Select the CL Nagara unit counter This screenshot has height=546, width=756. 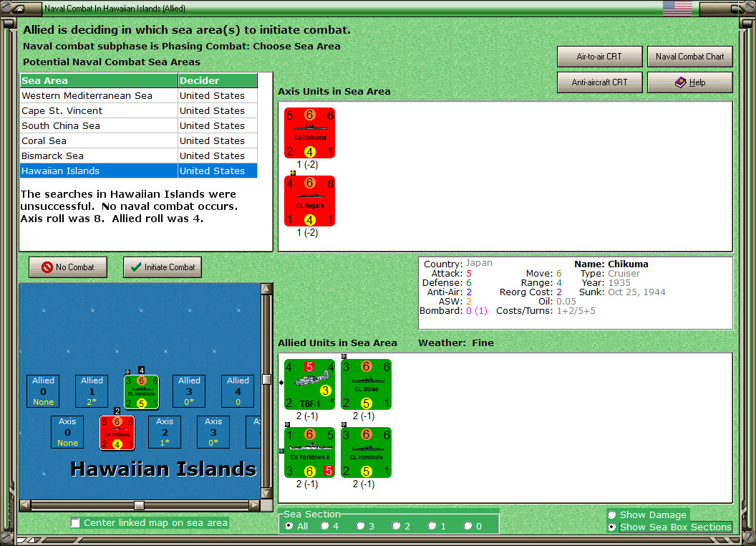pyautogui.click(x=309, y=201)
